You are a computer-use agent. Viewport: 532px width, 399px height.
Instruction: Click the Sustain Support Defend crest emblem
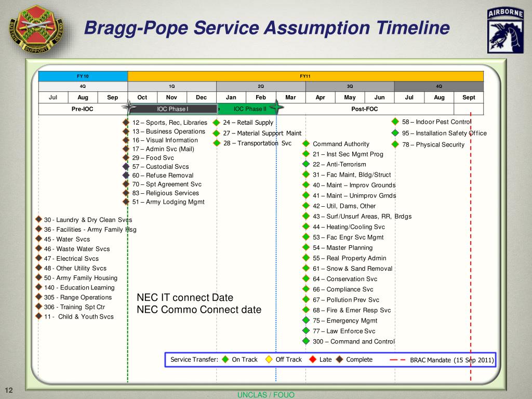36,30
